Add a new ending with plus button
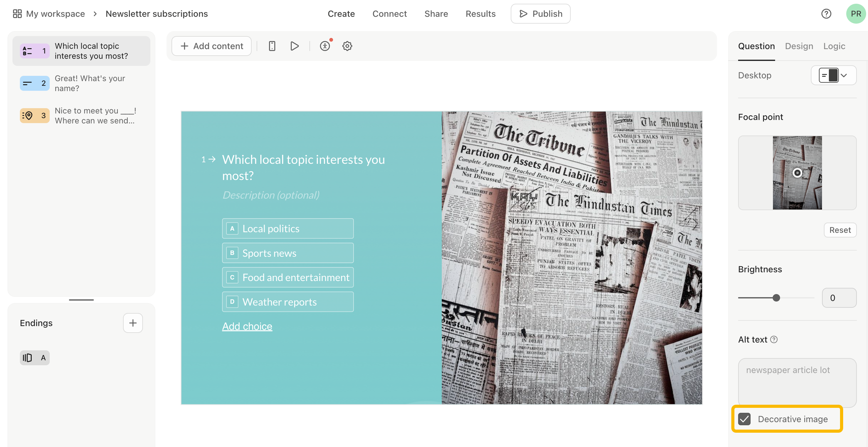 (x=133, y=323)
